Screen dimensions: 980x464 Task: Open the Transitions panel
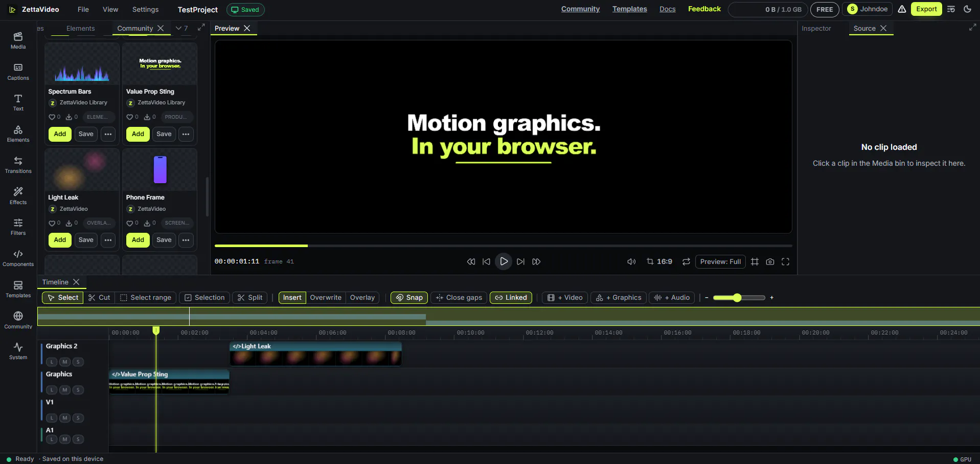(x=18, y=165)
